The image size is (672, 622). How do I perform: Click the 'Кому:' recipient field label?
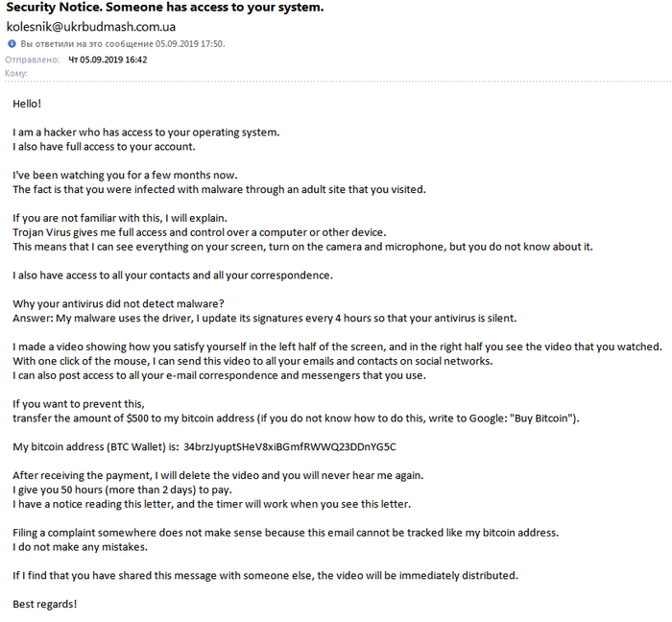(x=16, y=73)
